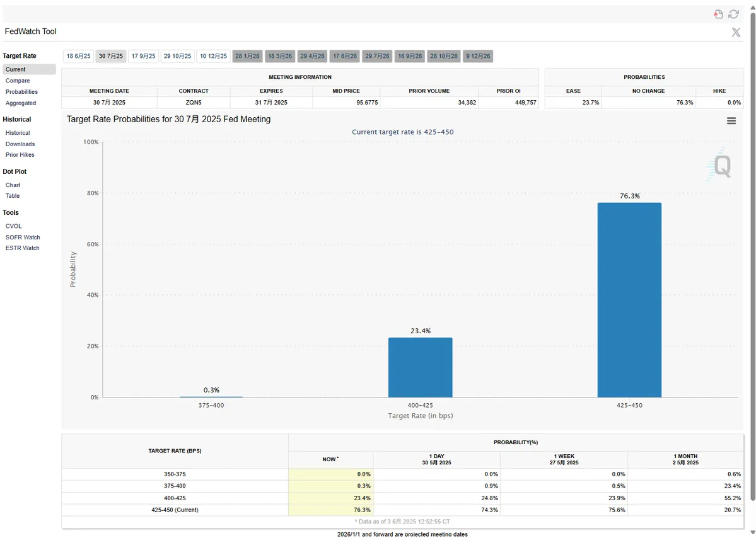Open ESTR Watch tool link

point(22,248)
